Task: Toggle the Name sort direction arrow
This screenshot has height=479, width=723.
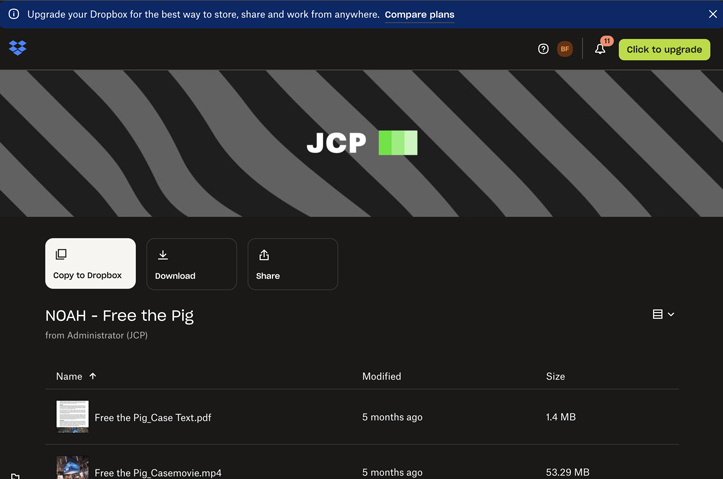Action: pos(93,376)
